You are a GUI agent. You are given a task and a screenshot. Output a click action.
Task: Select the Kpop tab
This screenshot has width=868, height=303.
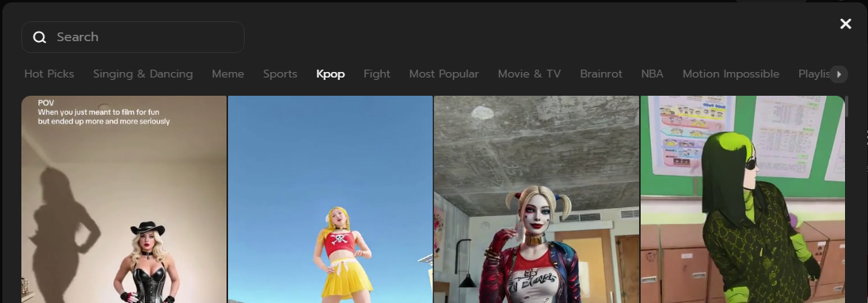click(x=330, y=74)
